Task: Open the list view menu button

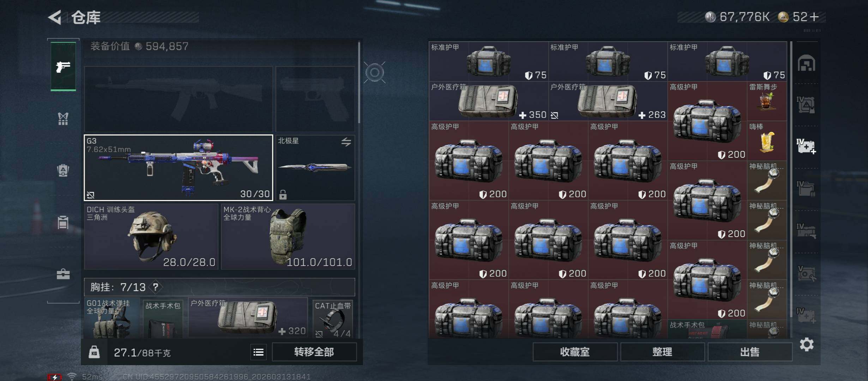Action: [258, 352]
